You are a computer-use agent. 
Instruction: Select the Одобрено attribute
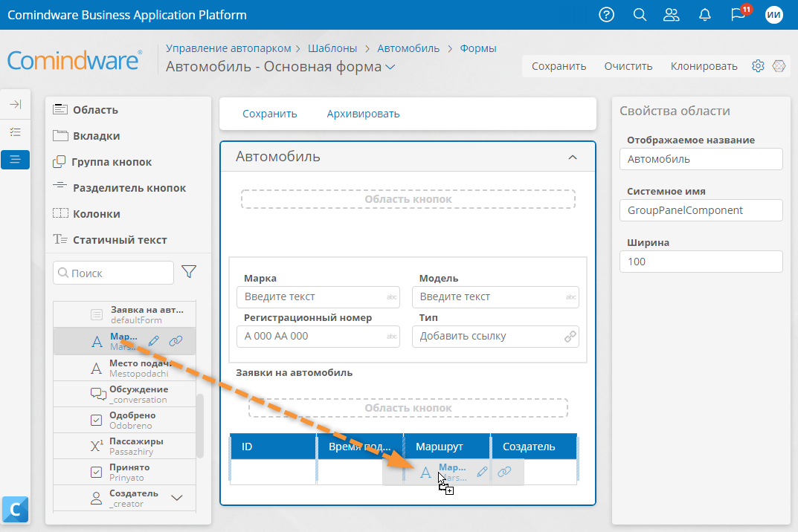click(x=125, y=420)
